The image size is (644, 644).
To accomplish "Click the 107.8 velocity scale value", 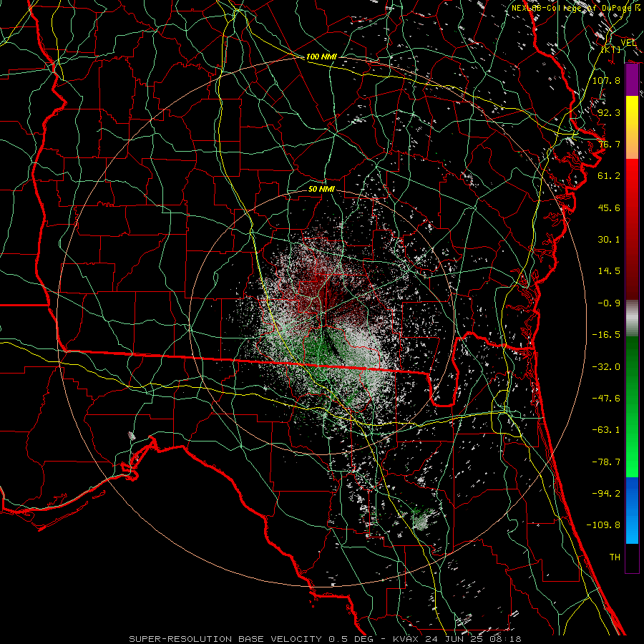I will click(606, 80).
